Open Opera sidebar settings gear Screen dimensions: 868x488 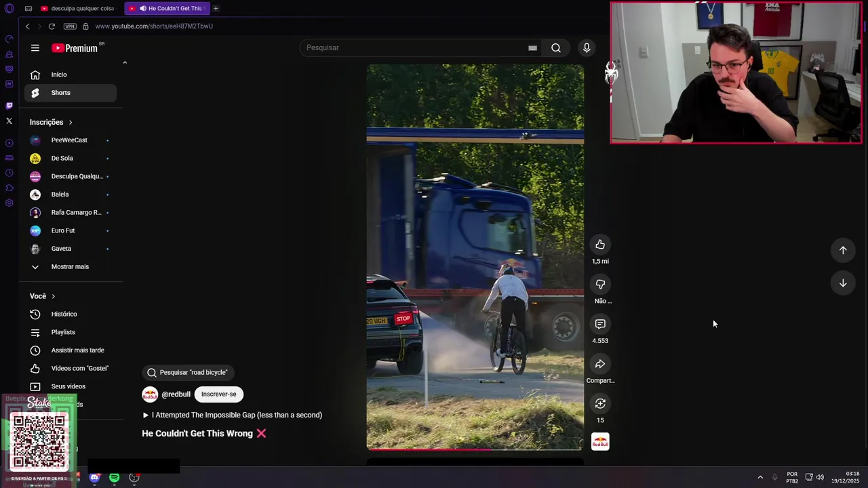pyautogui.click(x=9, y=203)
